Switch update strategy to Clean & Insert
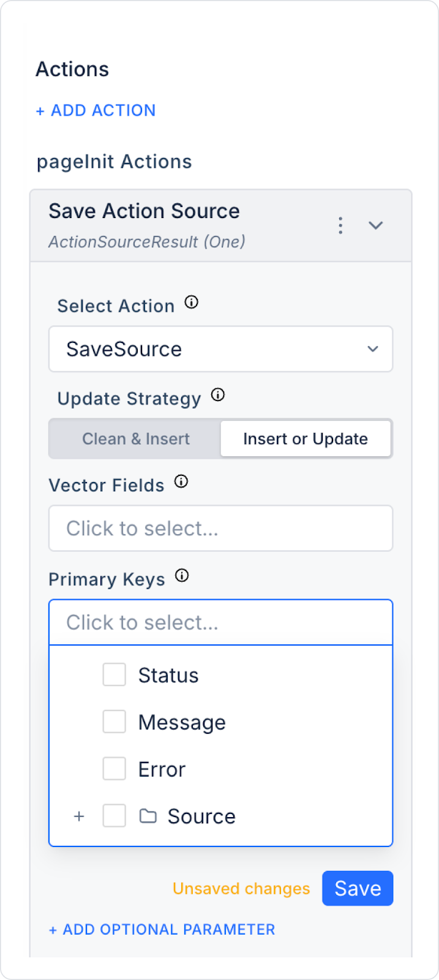Viewport: 439px width, 980px height. 136,439
